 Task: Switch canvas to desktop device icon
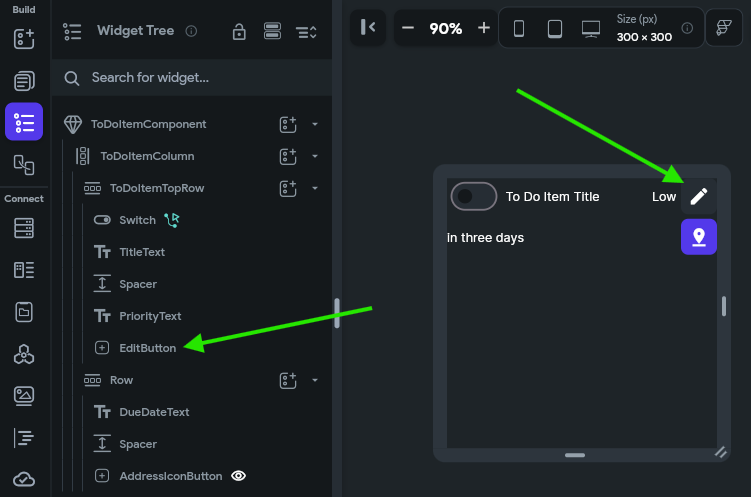click(591, 29)
